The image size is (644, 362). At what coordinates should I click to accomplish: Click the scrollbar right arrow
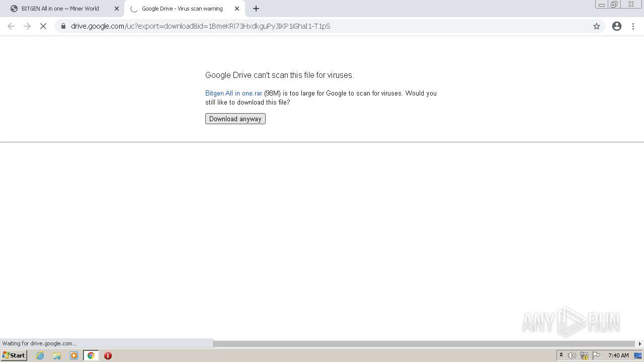click(x=640, y=344)
